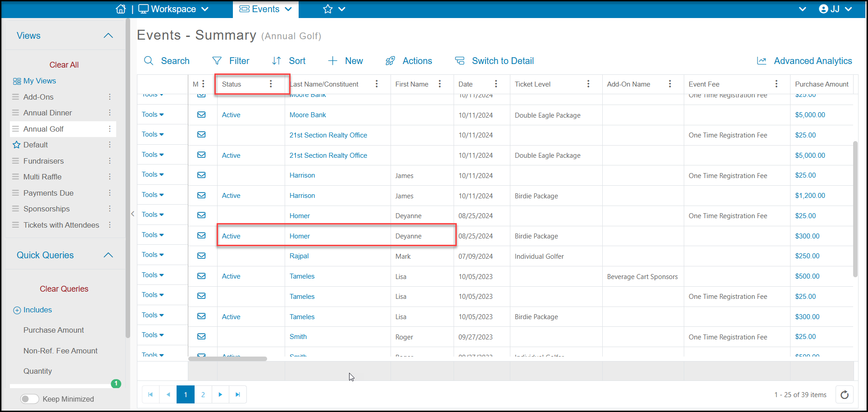The image size is (868, 412).
Task: Click Clear All views link
Action: coord(64,65)
